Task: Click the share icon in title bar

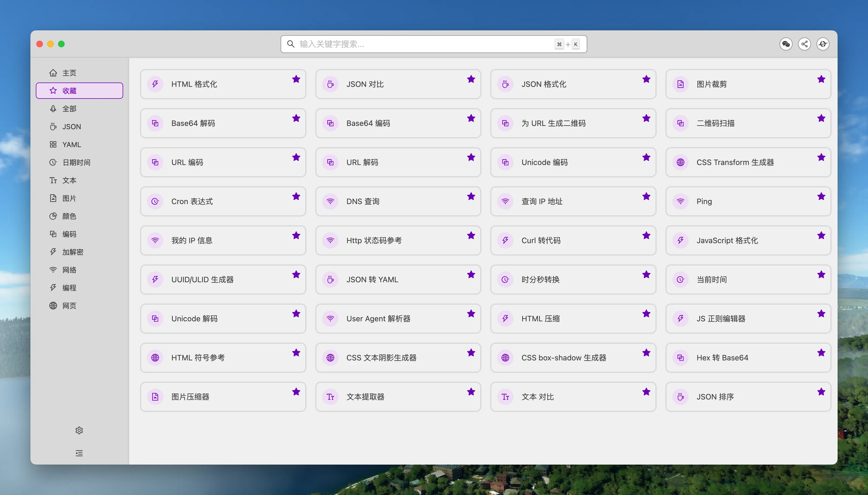Action: coord(804,44)
